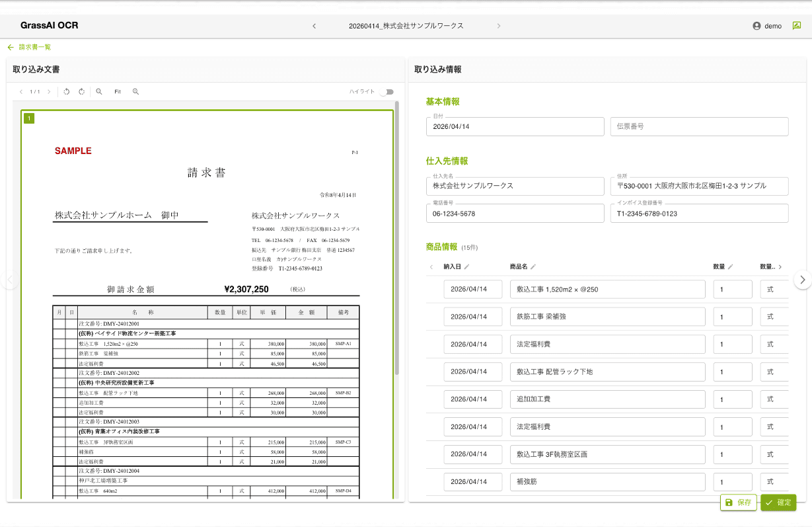Image resolution: width=812 pixels, height=527 pixels.
Task: Click the 日付 date field
Action: pos(515,126)
